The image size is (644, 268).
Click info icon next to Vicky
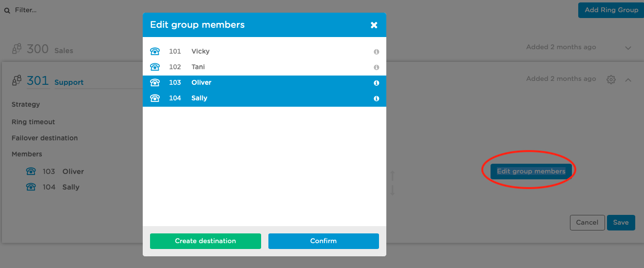click(376, 52)
